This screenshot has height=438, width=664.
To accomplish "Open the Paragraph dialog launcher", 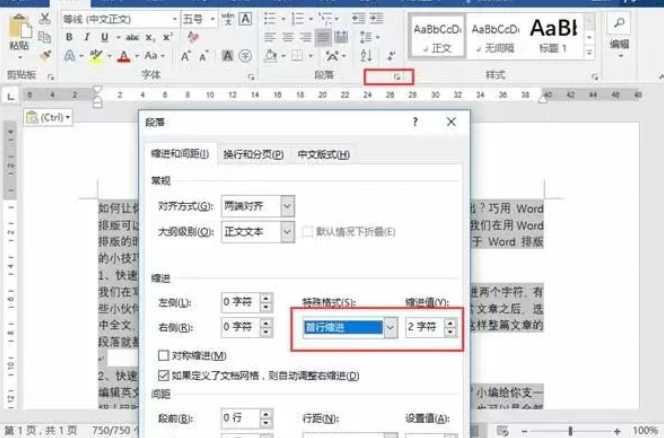I will point(397,77).
